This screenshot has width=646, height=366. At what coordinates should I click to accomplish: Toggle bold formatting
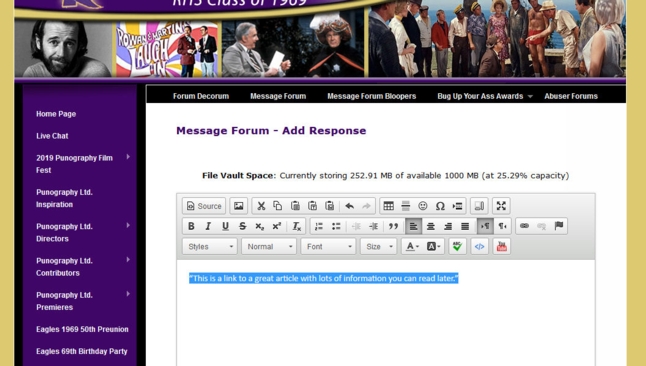click(191, 226)
